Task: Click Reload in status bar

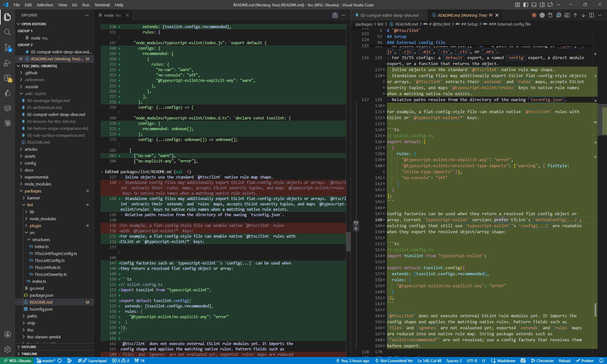Action: pyautogui.click(x=564, y=361)
